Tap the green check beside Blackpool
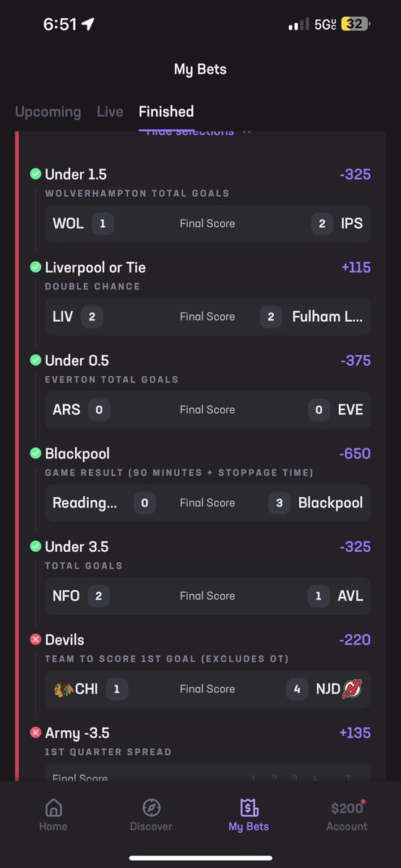Image resolution: width=401 pixels, height=868 pixels. pyautogui.click(x=35, y=454)
